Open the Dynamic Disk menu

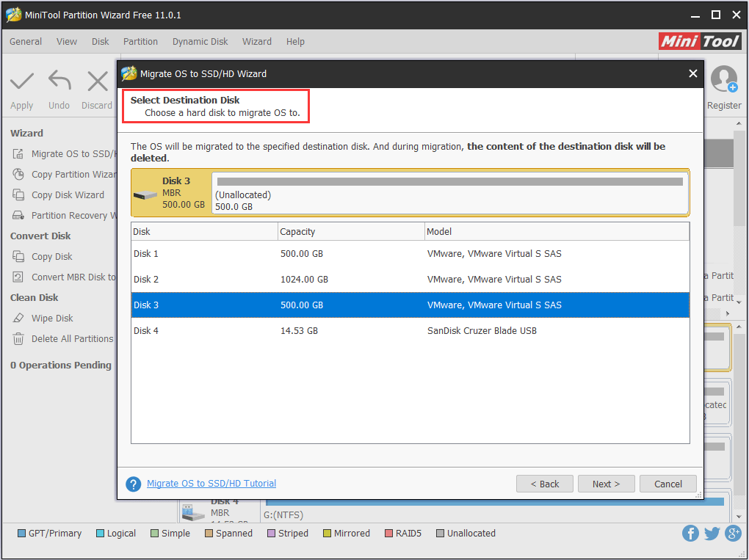(200, 42)
